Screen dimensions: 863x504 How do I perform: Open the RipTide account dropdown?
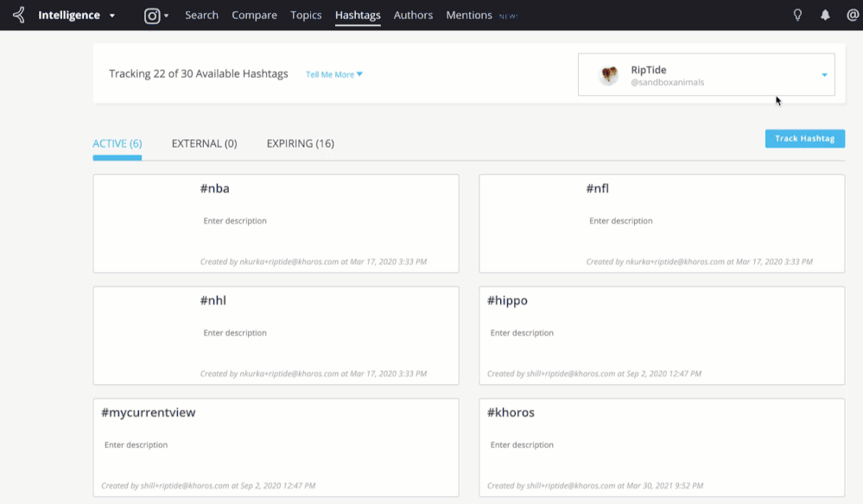(x=706, y=75)
